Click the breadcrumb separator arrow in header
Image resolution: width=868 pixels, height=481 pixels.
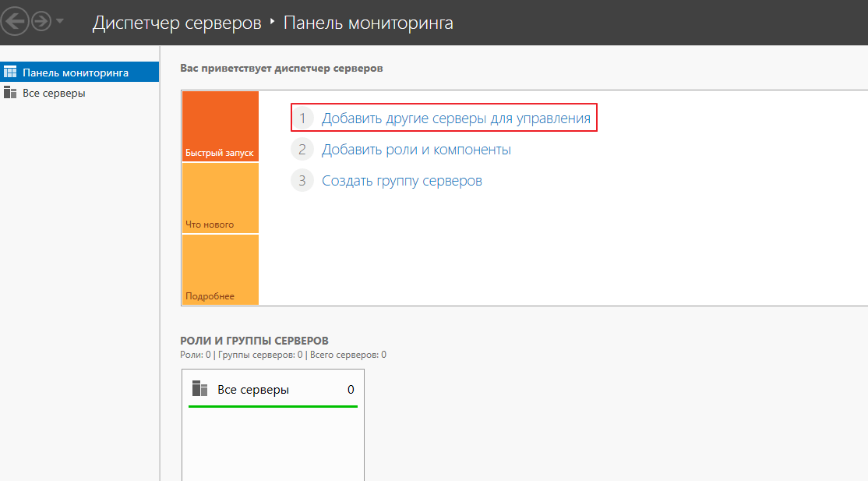click(x=272, y=23)
